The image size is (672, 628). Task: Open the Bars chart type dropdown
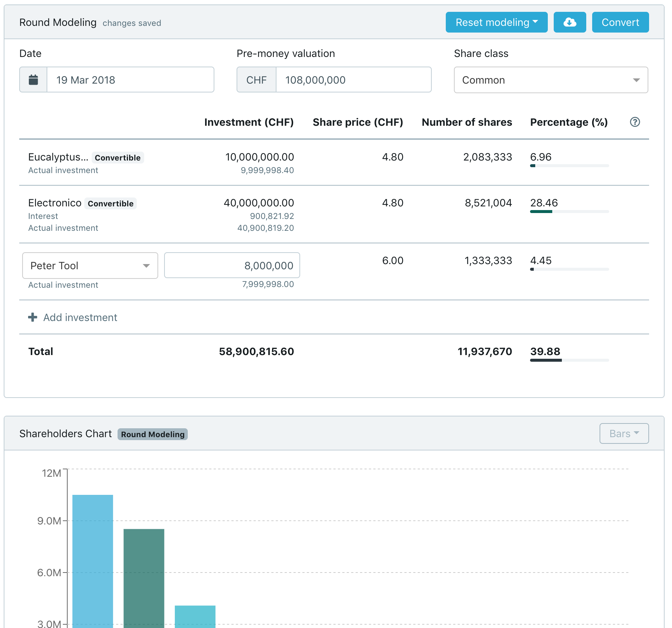point(624,433)
